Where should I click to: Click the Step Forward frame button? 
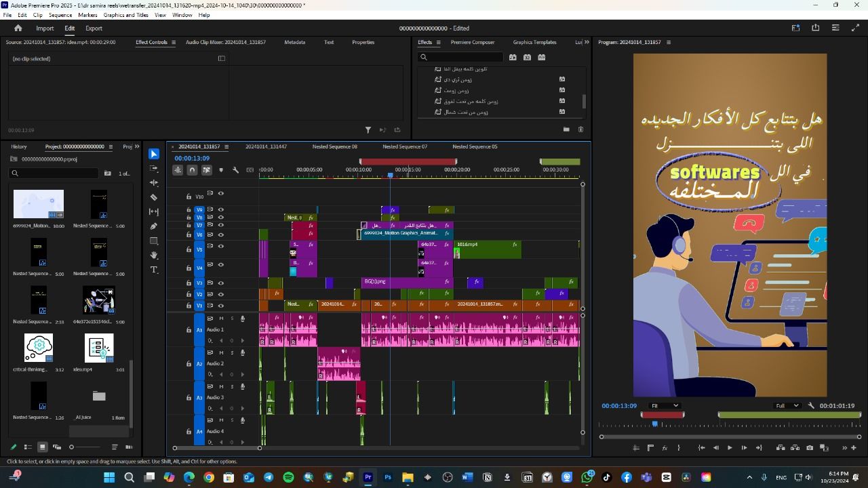coord(745,447)
